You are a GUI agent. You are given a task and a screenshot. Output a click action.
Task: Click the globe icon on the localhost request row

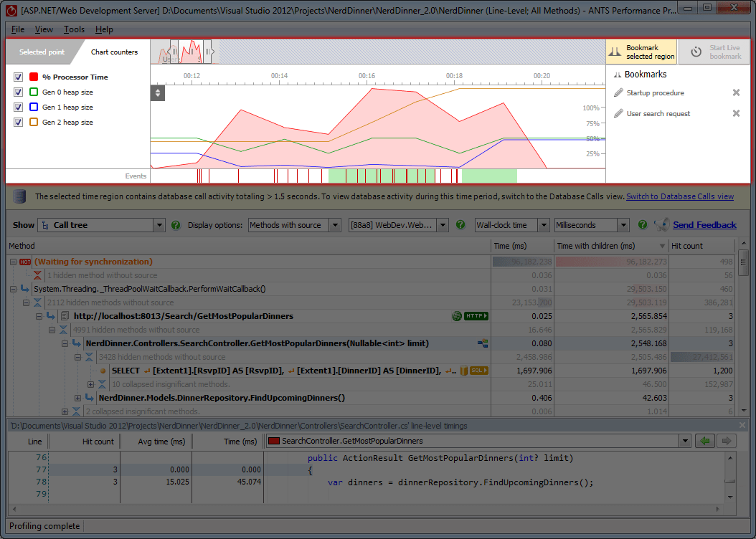point(457,316)
